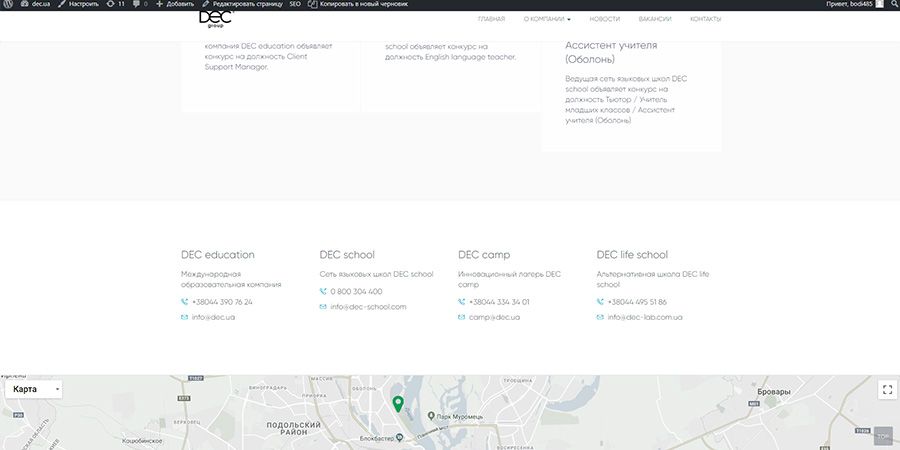Click the green map location pin
The width and height of the screenshot is (900, 450).
(x=398, y=404)
